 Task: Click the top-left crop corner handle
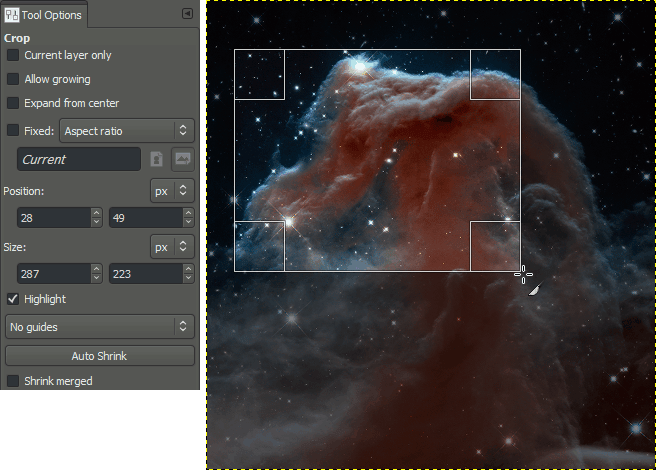pyautogui.click(x=259, y=75)
